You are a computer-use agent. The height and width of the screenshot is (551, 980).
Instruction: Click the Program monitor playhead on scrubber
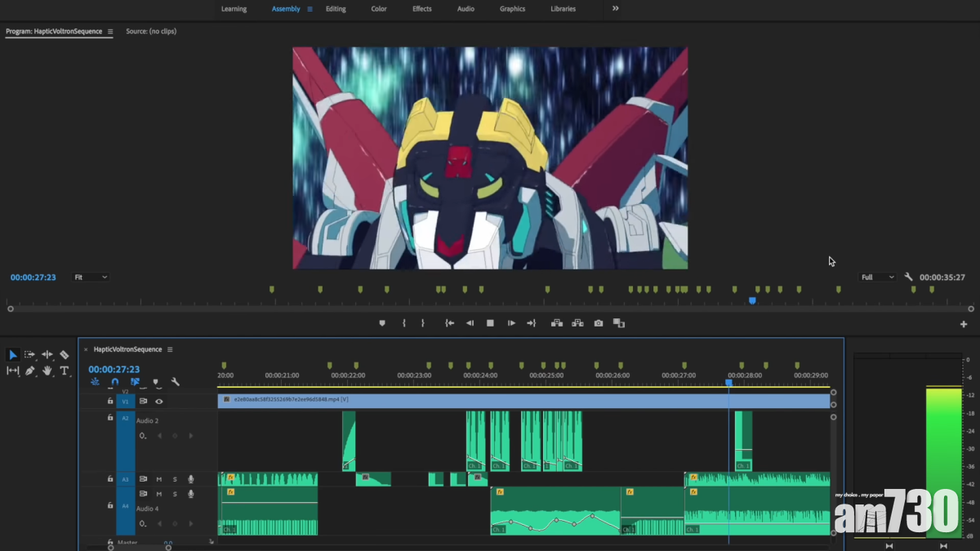752,301
